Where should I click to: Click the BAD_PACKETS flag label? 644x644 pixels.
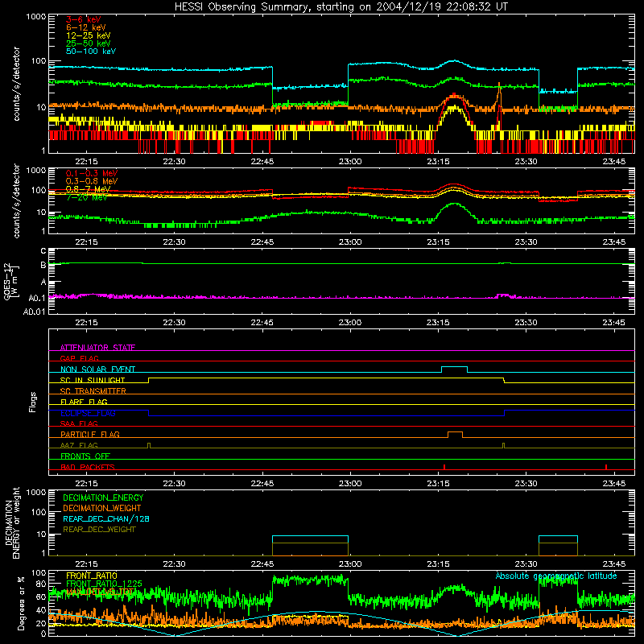tap(88, 467)
